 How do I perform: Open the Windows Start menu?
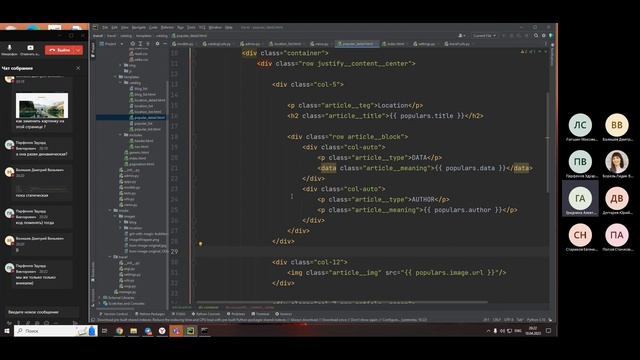click(7, 331)
